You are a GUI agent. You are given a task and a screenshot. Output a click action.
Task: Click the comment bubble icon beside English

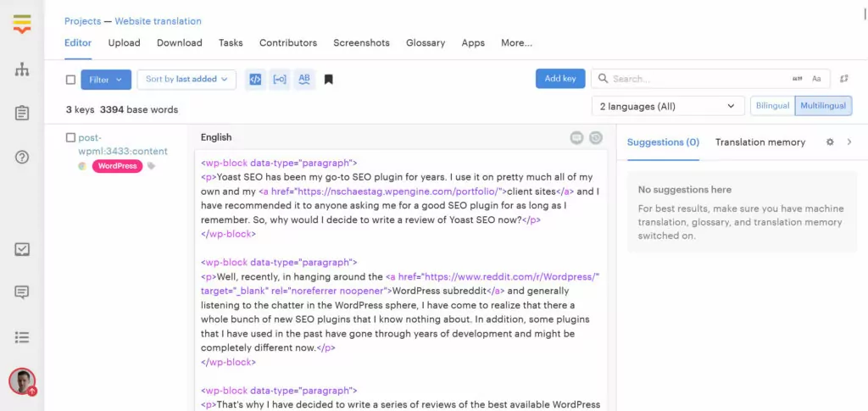point(577,137)
